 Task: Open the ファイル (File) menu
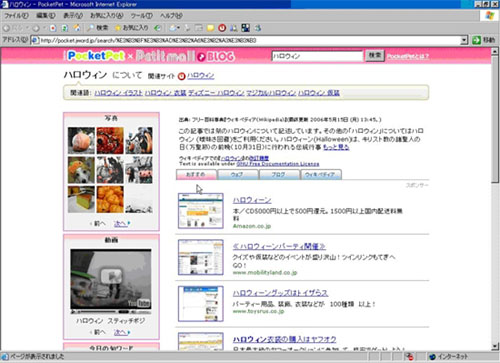coord(16,16)
